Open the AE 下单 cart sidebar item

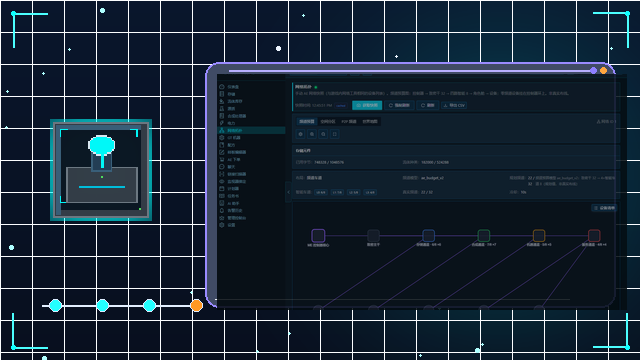point(251,160)
